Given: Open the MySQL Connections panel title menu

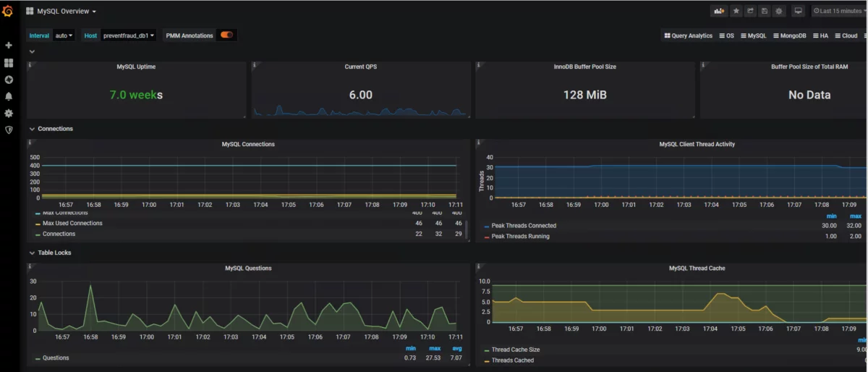Looking at the screenshot, I should [248, 144].
